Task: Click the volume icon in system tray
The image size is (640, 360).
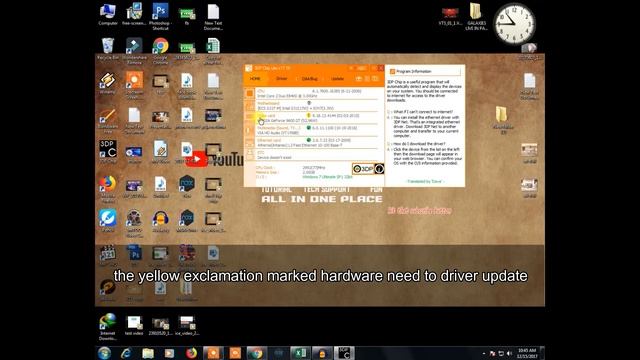Action: point(509,353)
